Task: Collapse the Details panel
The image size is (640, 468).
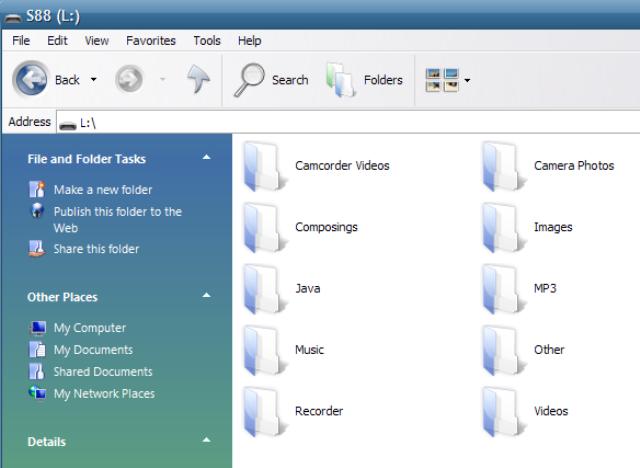Action: pyautogui.click(x=207, y=441)
